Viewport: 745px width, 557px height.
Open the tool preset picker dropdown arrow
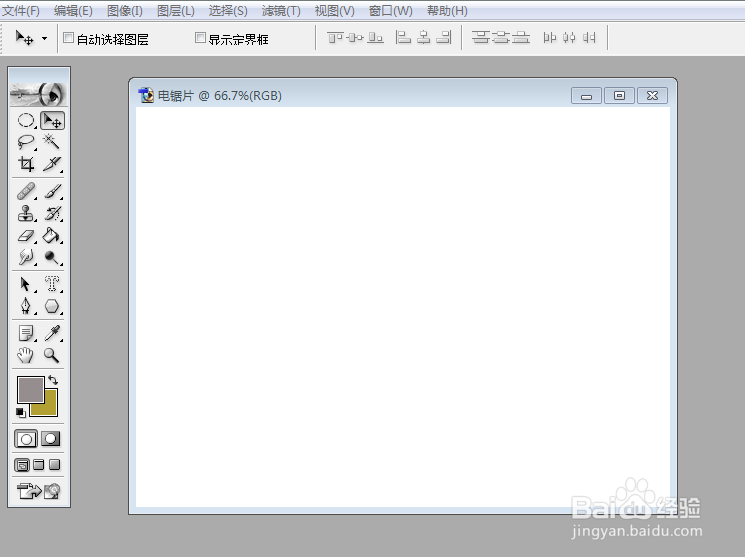44,38
